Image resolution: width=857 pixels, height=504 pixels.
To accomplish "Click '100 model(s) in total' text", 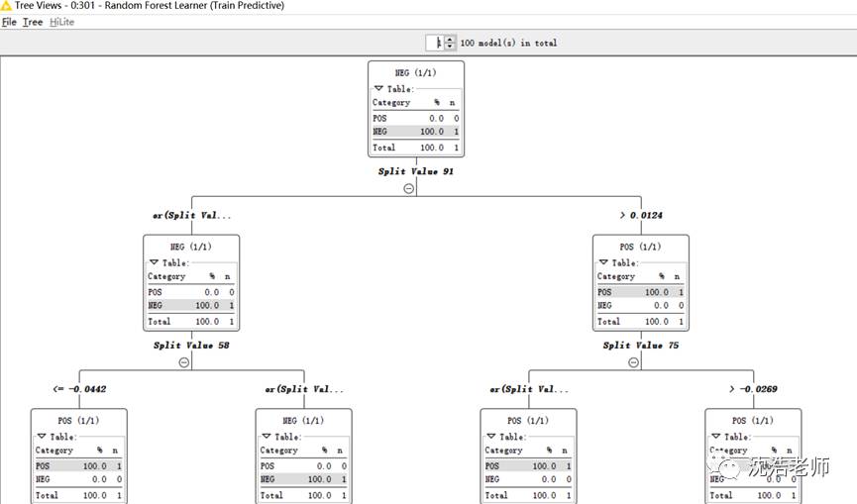I will (508, 43).
